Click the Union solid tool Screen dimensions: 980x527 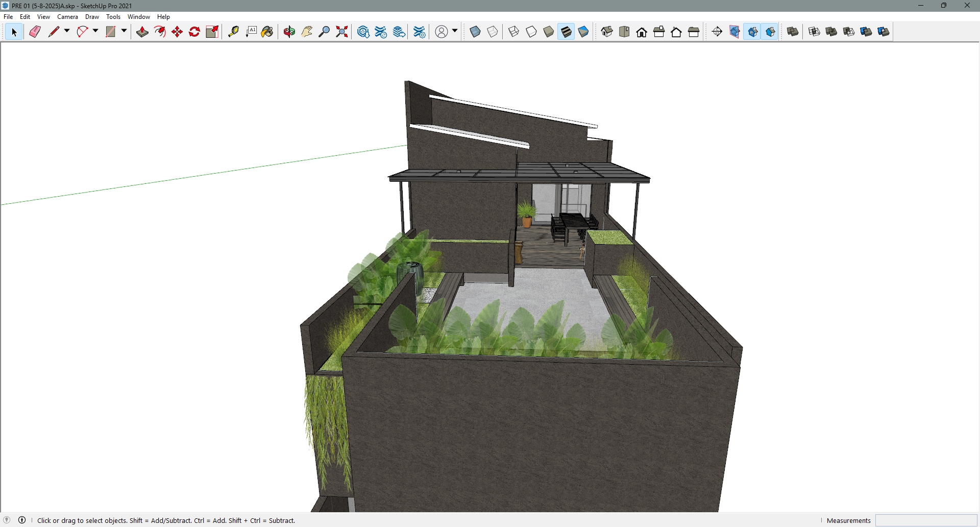[x=831, y=32]
